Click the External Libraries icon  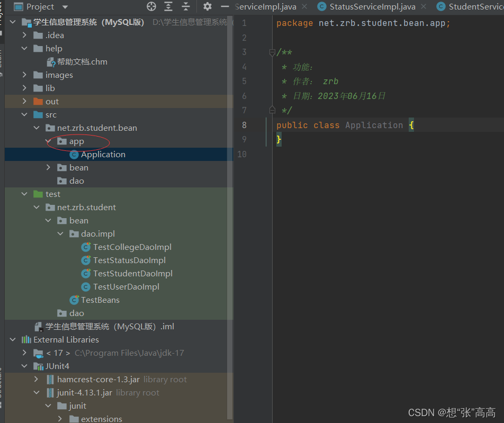coord(26,339)
